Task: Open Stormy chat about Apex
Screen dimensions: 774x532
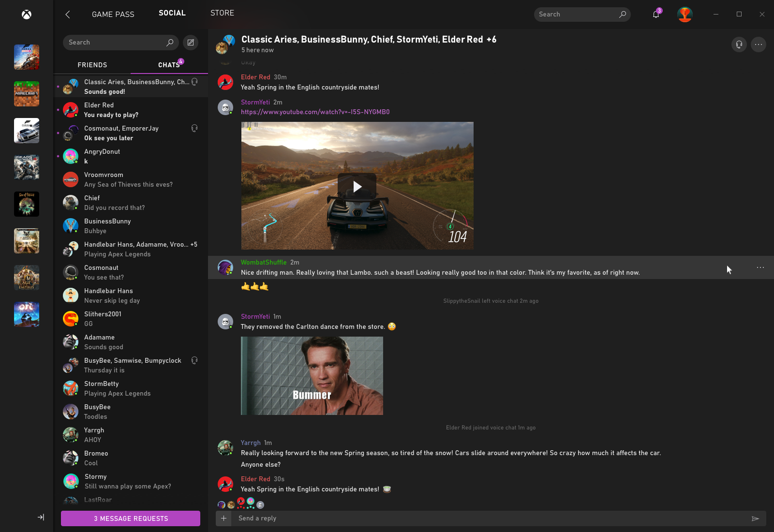Action: pos(131,481)
